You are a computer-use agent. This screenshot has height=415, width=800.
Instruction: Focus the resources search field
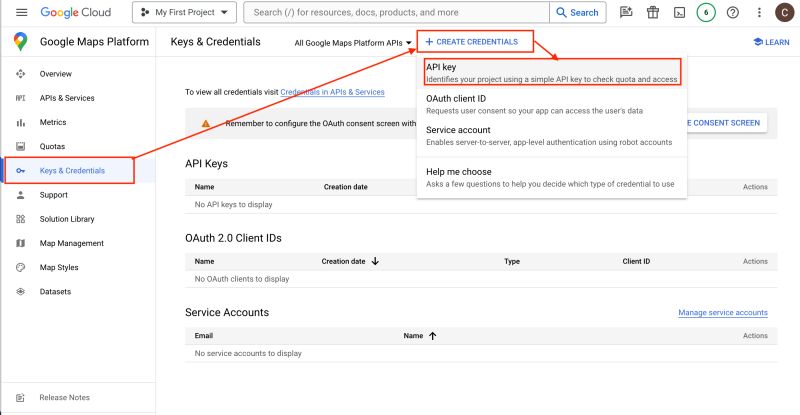click(396, 12)
